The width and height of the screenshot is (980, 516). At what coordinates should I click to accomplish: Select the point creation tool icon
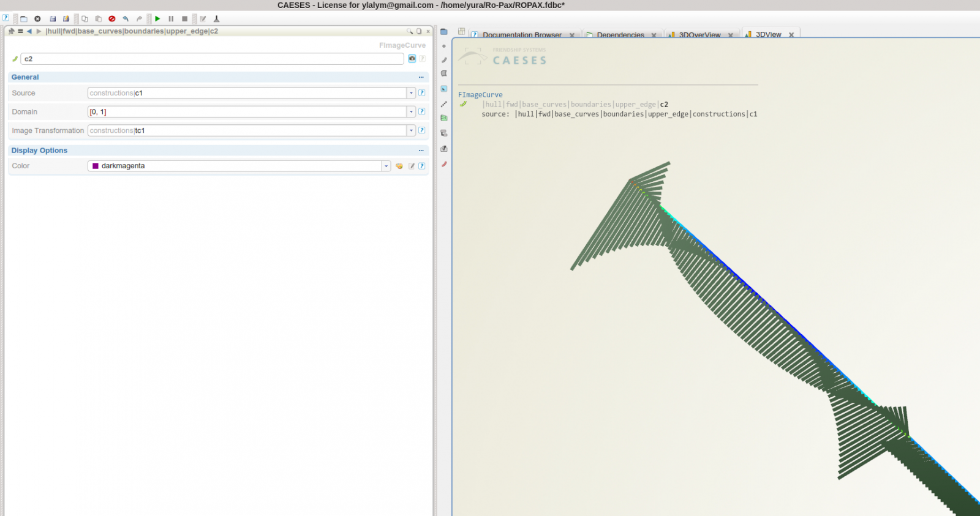(x=444, y=46)
